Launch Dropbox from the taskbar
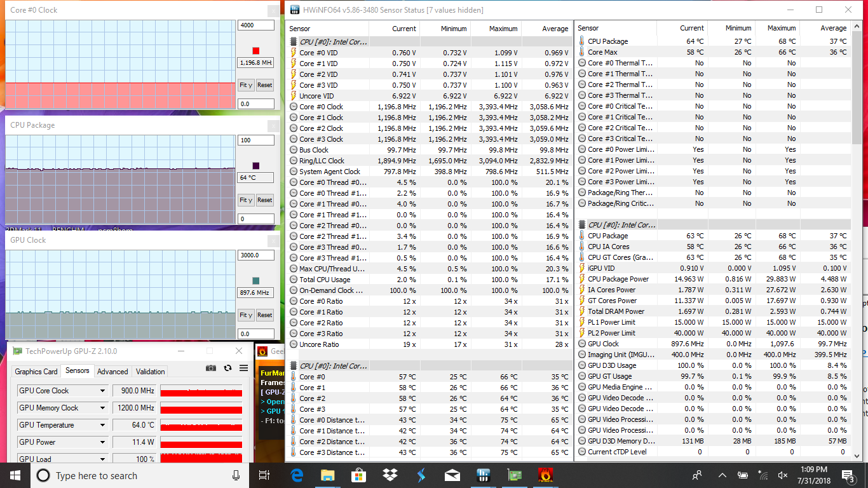This screenshot has width=868, height=488. pos(390,475)
